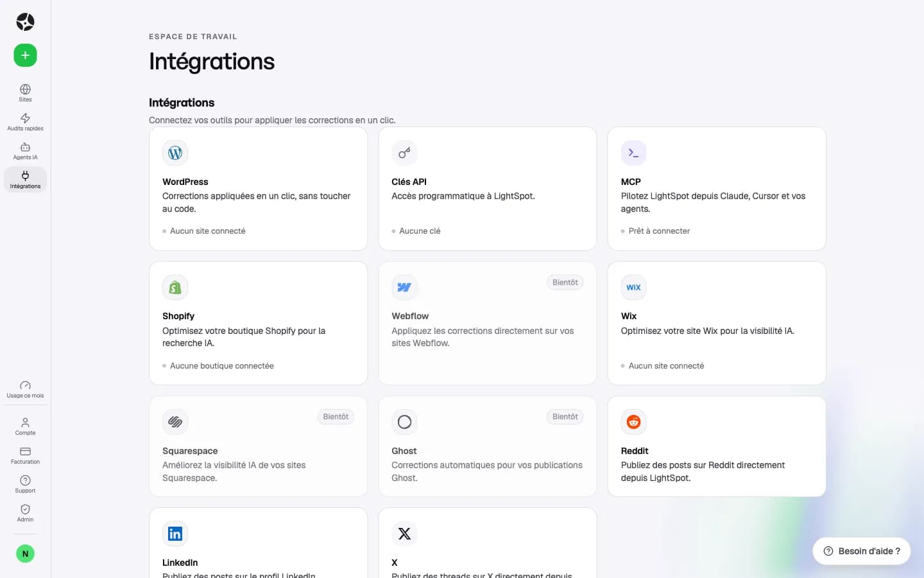The height and width of the screenshot is (578, 924).
Task: Click the WordPress logo icon
Action: (175, 153)
